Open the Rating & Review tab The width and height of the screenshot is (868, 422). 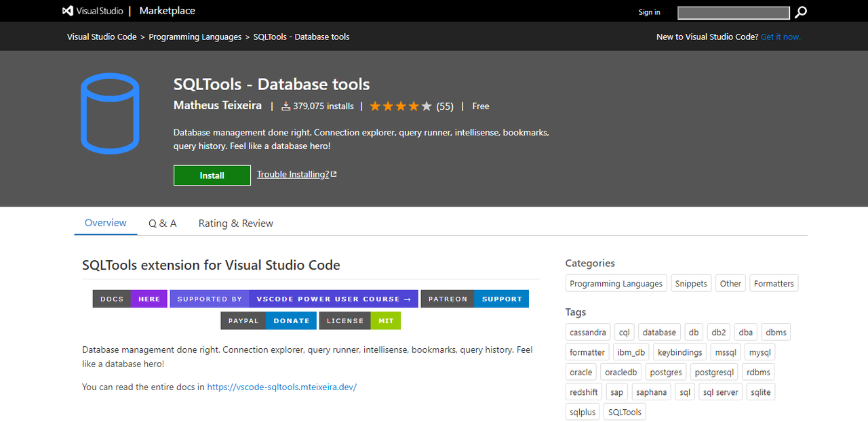coord(236,224)
